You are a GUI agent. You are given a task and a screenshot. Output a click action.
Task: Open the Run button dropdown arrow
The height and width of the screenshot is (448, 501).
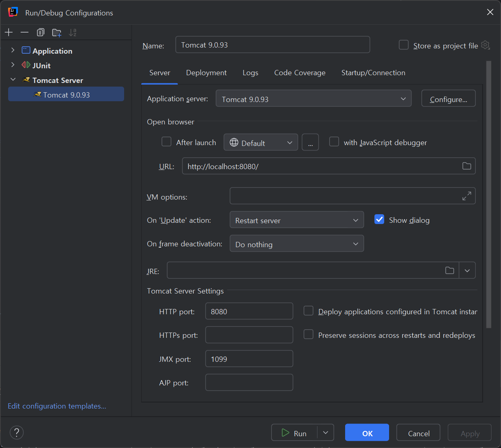point(326,433)
